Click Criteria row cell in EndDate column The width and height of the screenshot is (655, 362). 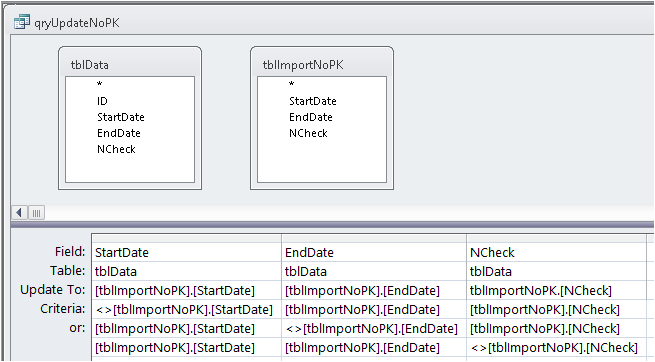[374, 309]
